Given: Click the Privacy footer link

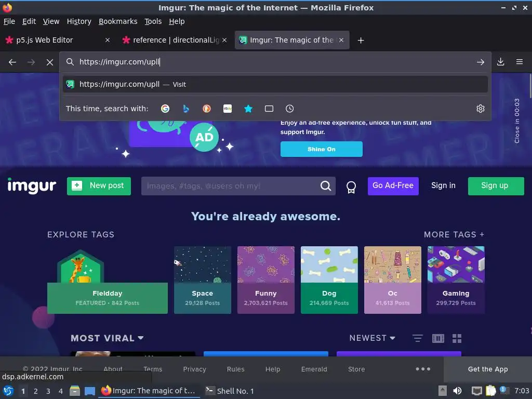Looking at the screenshot, I should pos(194,369).
